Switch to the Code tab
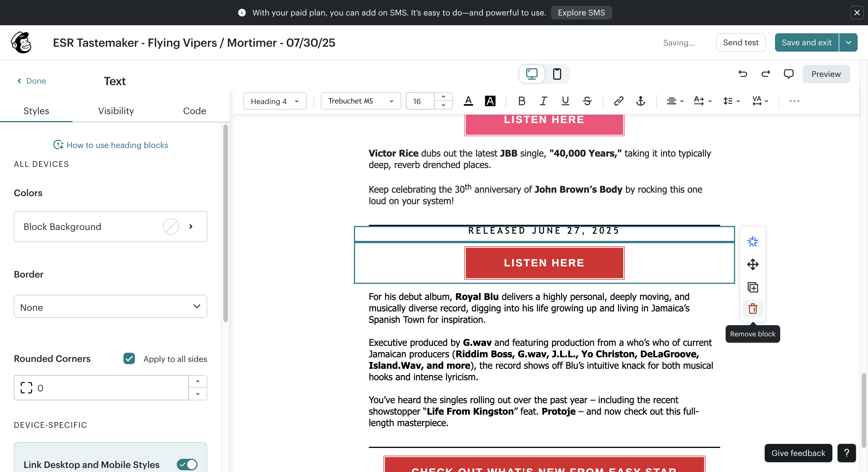 click(194, 111)
